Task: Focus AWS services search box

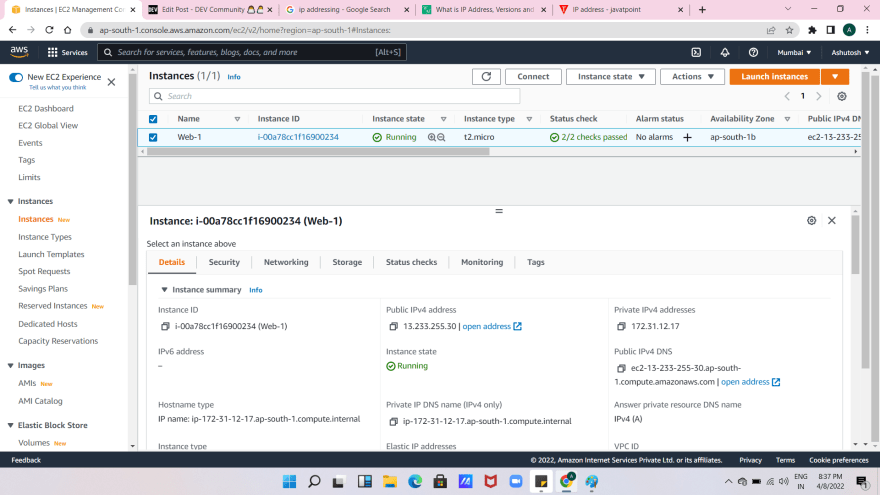Action: point(252,52)
